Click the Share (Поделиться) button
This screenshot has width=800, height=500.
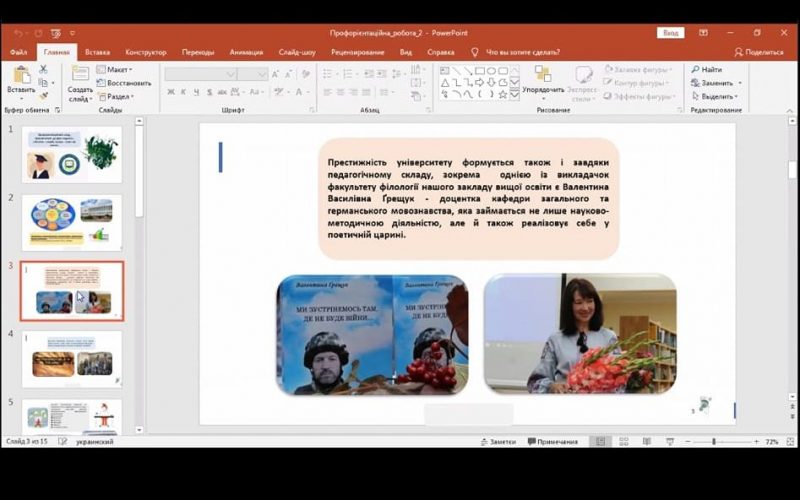pyautogui.click(x=759, y=52)
